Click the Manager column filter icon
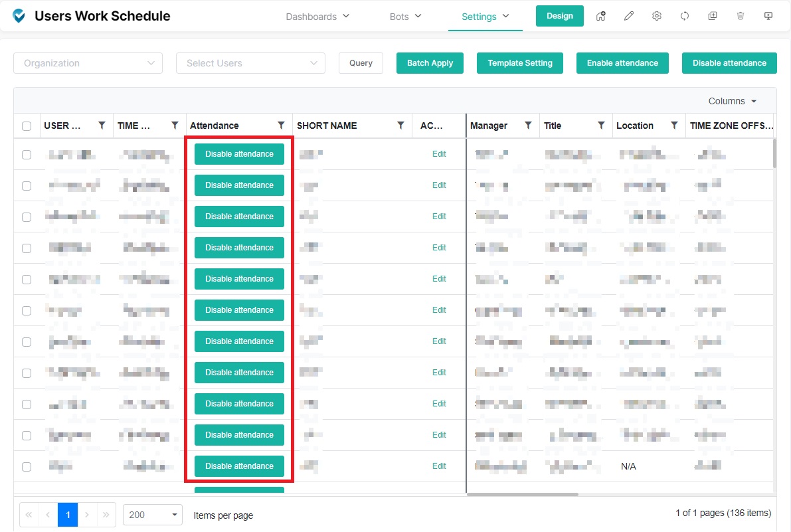Viewport: 791px width, 532px height. pyautogui.click(x=528, y=126)
